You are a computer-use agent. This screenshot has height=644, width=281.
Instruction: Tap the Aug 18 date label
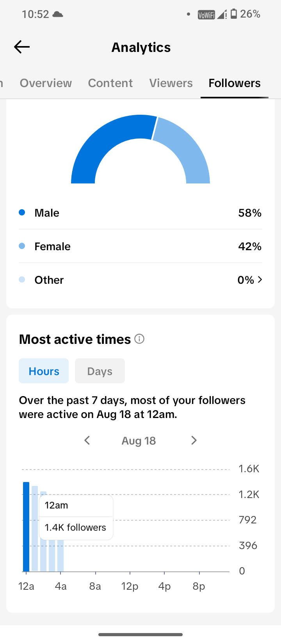[139, 441]
